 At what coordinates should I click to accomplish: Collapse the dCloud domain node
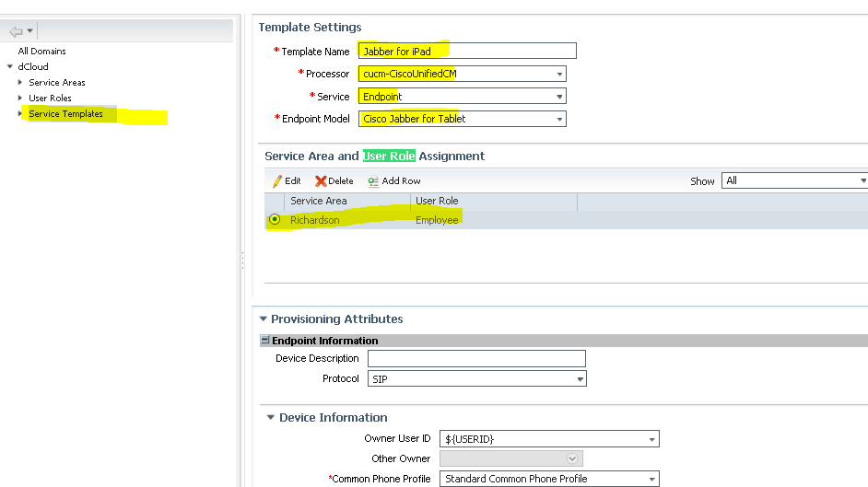(x=10, y=66)
